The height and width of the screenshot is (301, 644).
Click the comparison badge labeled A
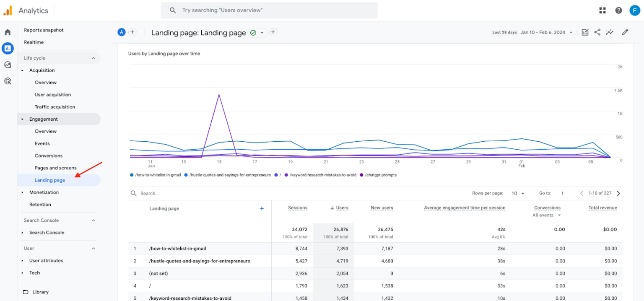121,32
